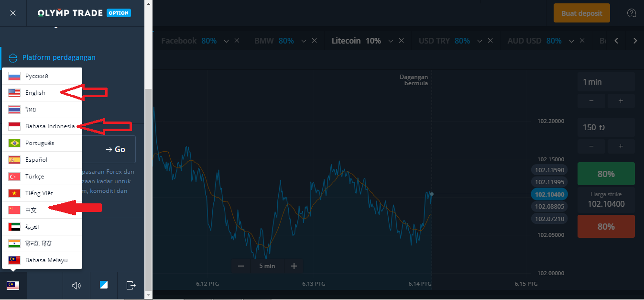Click the 5 min timeframe label
The image size is (644, 300).
(267, 266)
